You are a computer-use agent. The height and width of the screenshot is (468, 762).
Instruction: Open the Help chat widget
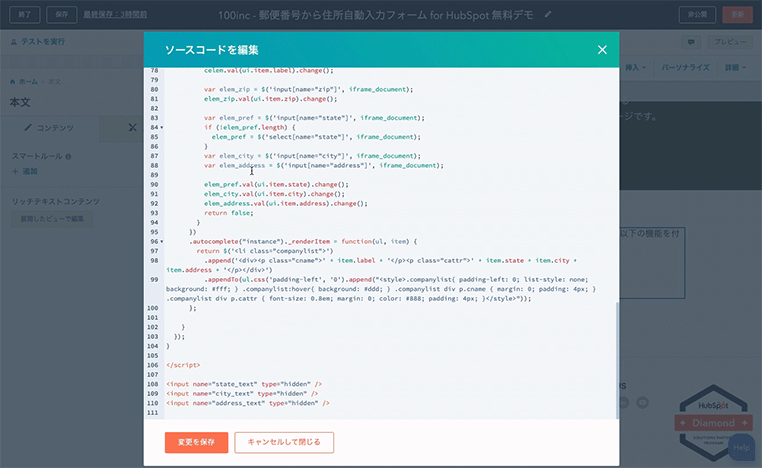click(x=741, y=448)
